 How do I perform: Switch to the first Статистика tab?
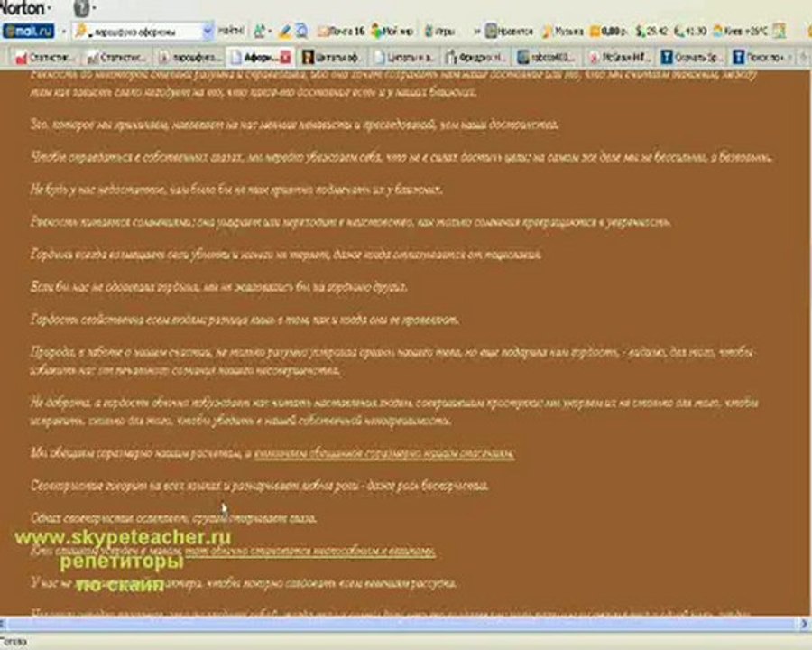coord(45,57)
